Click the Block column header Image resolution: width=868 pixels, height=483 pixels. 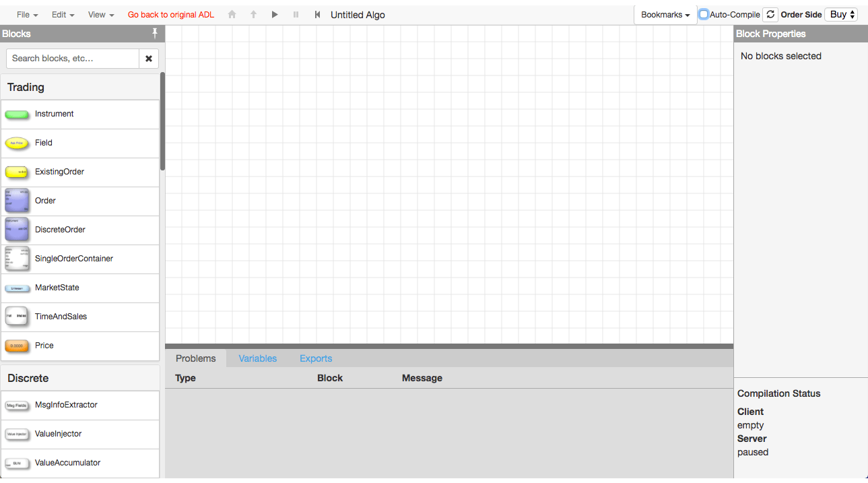tap(330, 378)
